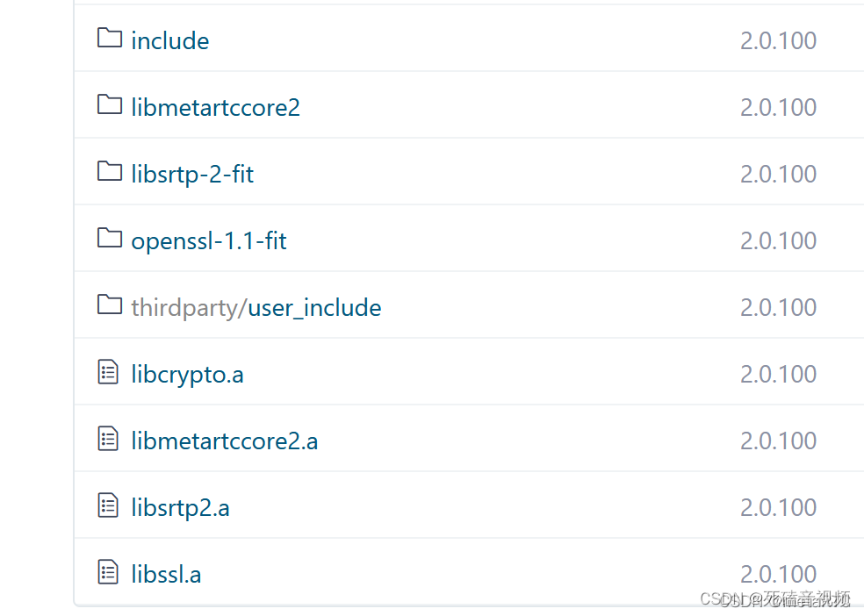Open the openssl-1.1-fit folder link

209,241
